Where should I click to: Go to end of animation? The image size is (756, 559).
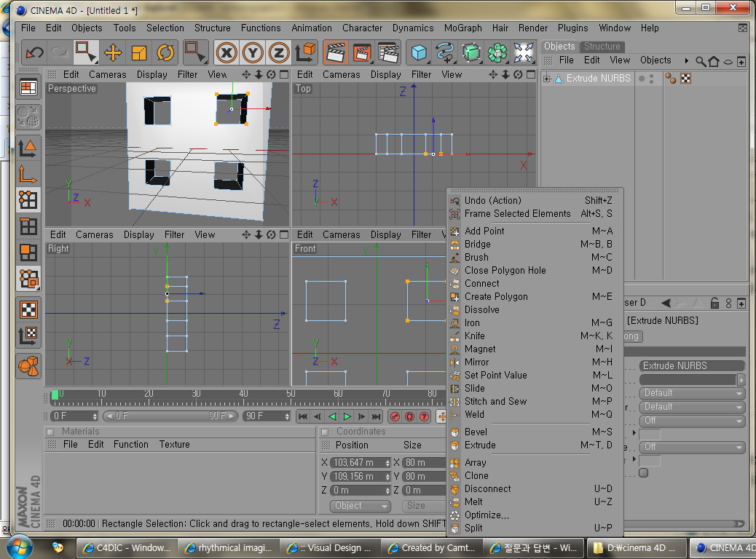click(x=376, y=417)
